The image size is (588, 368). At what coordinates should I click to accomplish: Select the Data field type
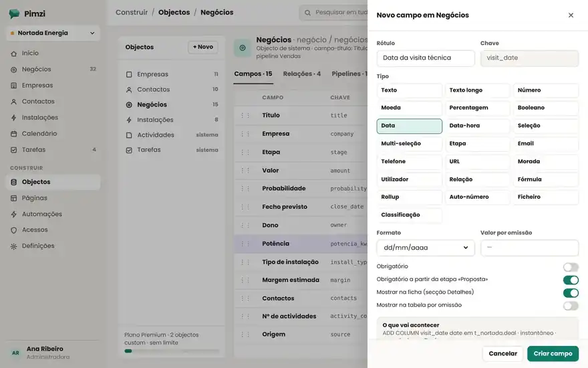(409, 126)
